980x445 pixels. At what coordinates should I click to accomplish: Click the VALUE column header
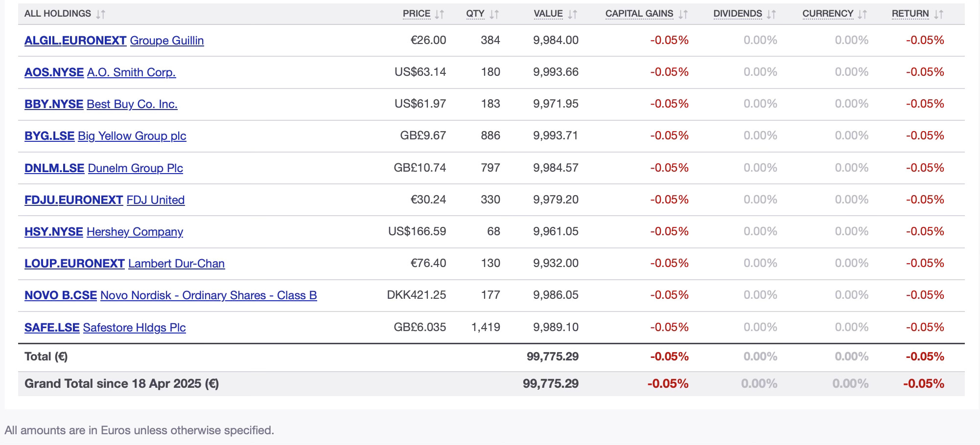[548, 14]
